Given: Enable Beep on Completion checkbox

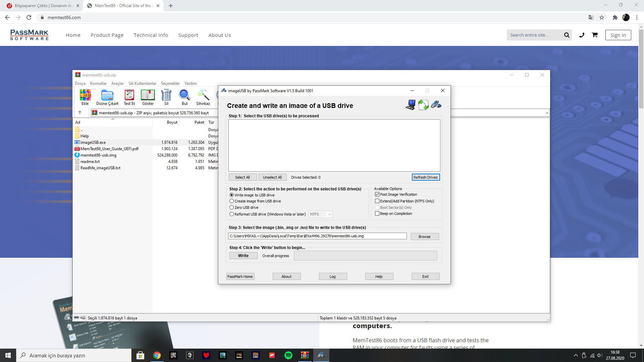Looking at the screenshot, I should (377, 214).
